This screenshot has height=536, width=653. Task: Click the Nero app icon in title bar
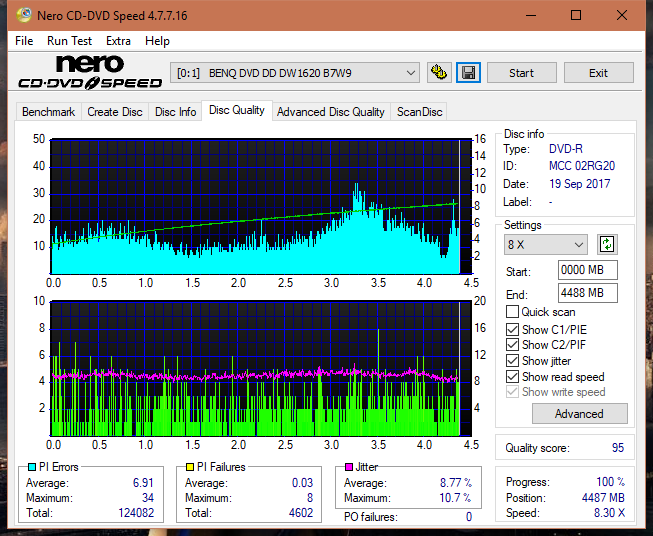click(x=24, y=15)
